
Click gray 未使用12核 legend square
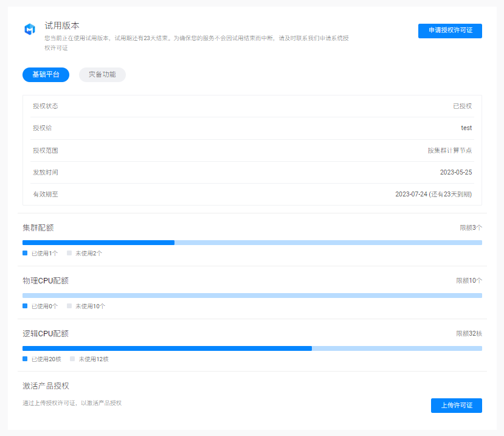(x=72, y=359)
